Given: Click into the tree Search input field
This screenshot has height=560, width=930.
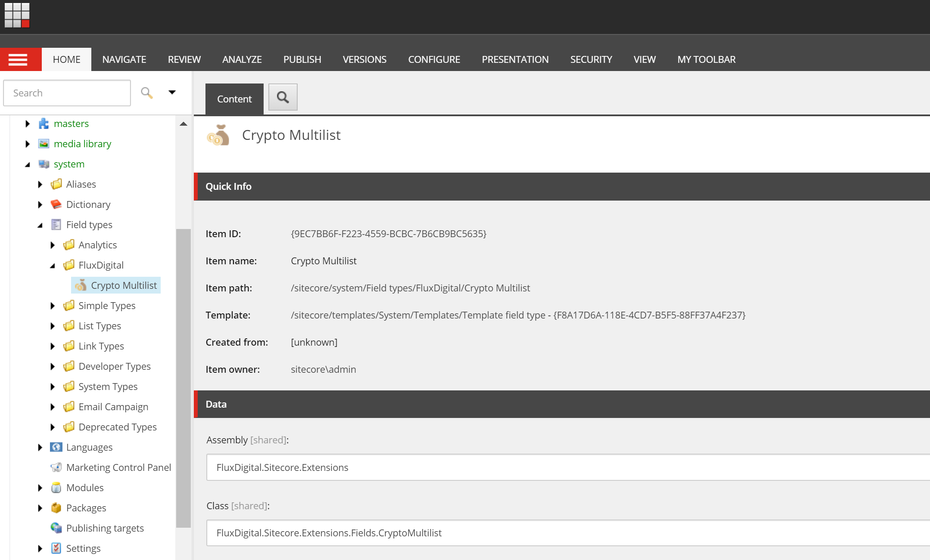Looking at the screenshot, I should 67,93.
